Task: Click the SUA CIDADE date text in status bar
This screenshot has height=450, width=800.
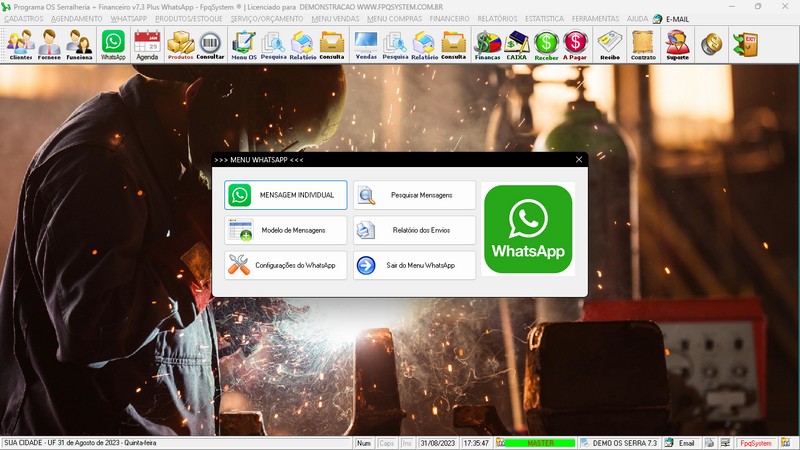Action: point(80,443)
